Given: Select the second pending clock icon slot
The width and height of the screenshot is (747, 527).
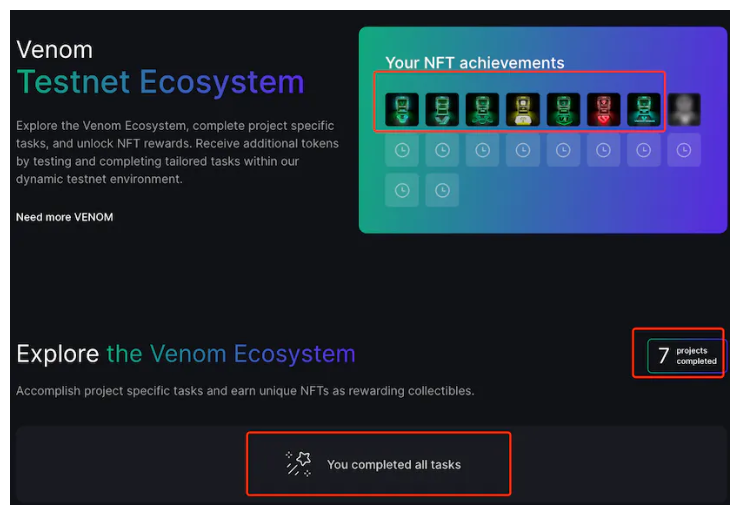Looking at the screenshot, I should (x=442, y=150).
